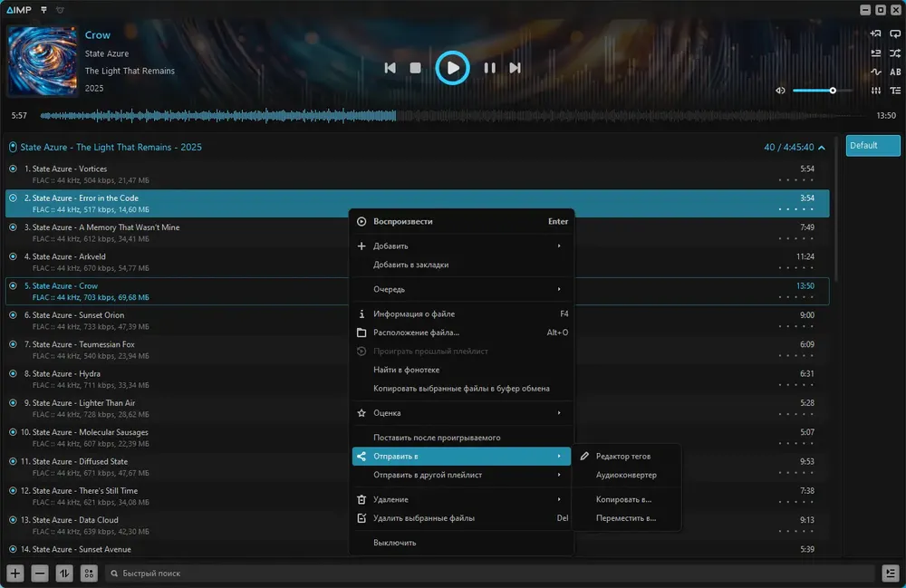The image size is (906, 588).
Task: Choose Расположение файла...
Action: tap(462, 333)
